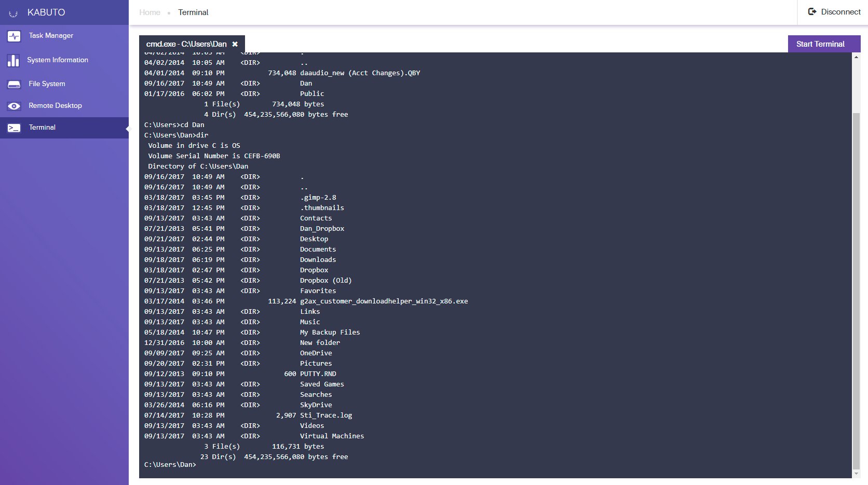
Task: Click the File System drive icon
Action: (x=14, y=84)
